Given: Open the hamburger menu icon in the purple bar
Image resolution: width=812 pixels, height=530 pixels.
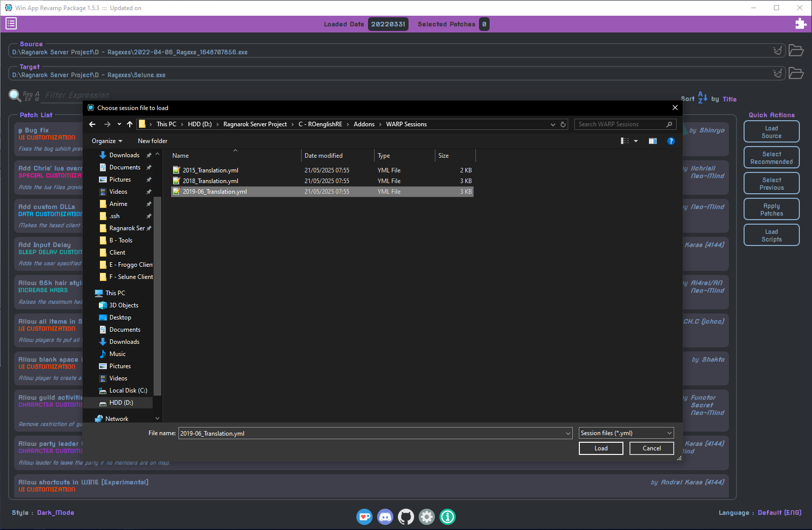Looking at the screenshot, I should [11, 23].
